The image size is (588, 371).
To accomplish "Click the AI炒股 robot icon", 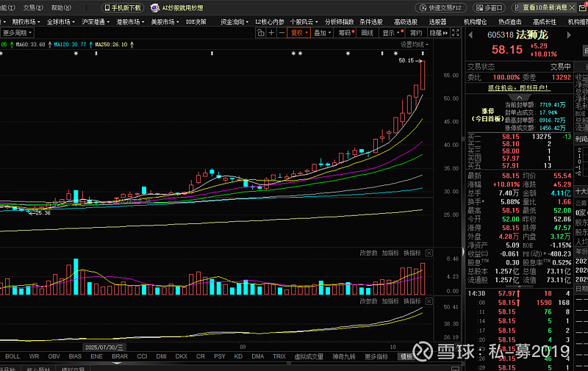I will coord(154,7).
